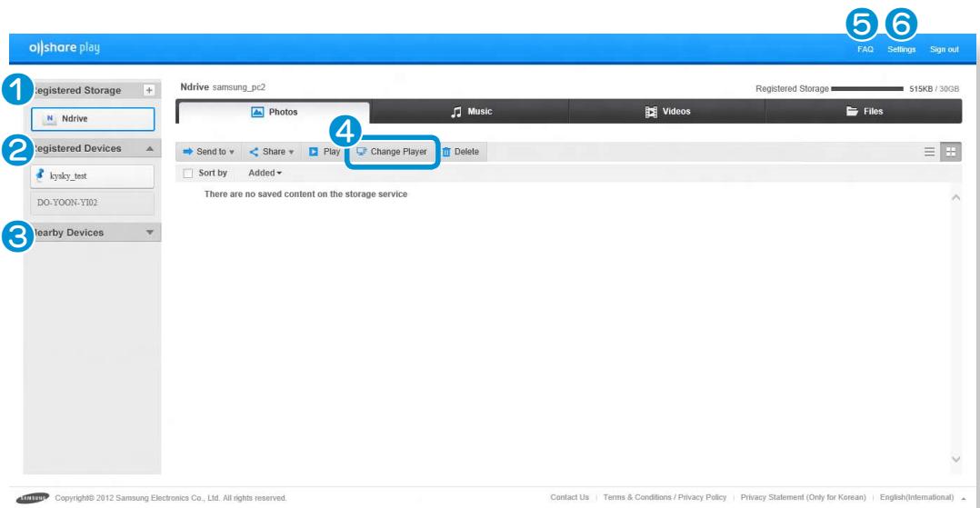Open the Added sort dropdown
The height and width of the screenshot is (508, 980).
pyautogui.click(x=265, y=173)
